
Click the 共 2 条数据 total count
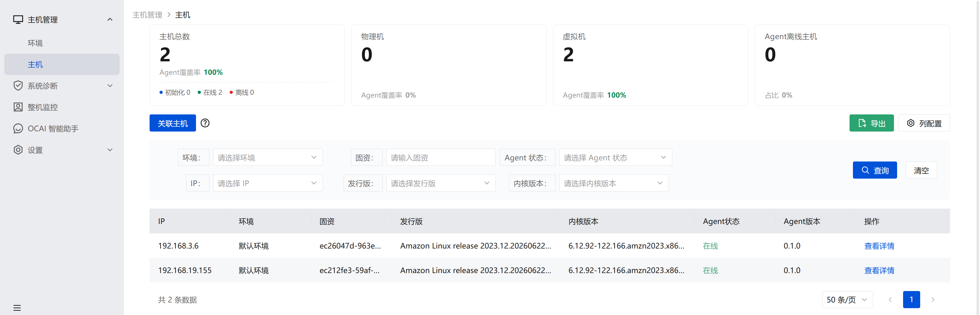point(177,300)
